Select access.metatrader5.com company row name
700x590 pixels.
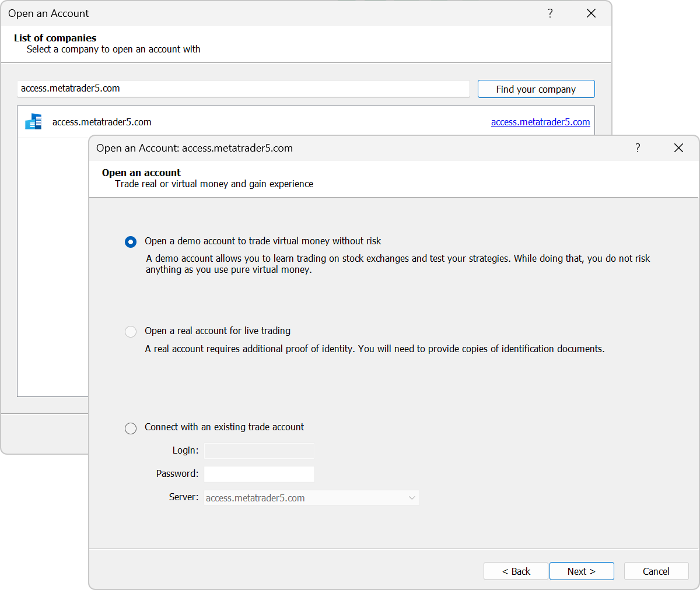coord(102,122)
